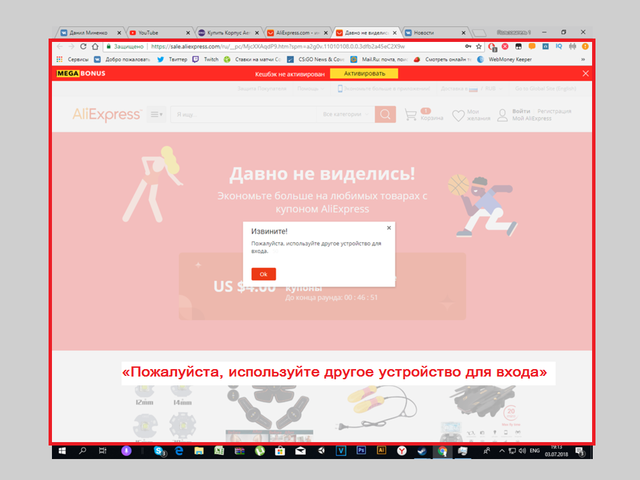
Task: Open the Microsoft Store taskbar icon
Action: point(280,451)
